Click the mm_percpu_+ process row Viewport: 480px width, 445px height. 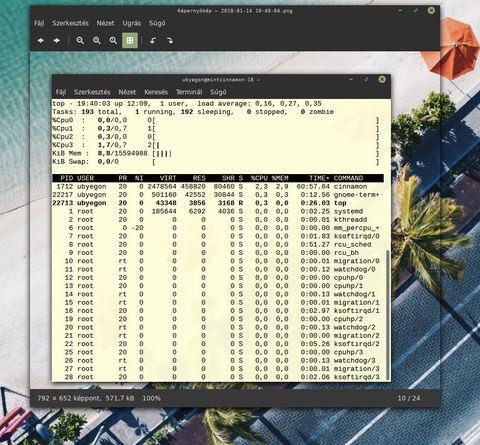[218, 228]
